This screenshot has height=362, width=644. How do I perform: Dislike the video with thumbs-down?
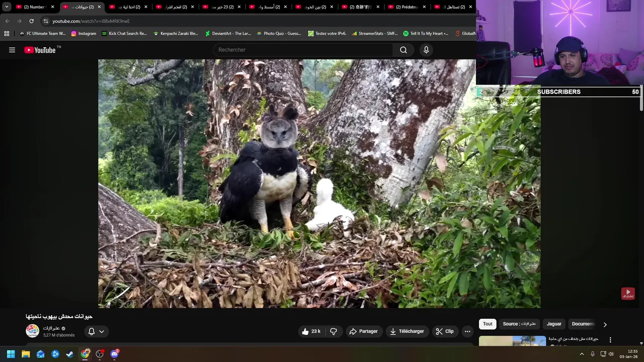(x=333, y=331)
